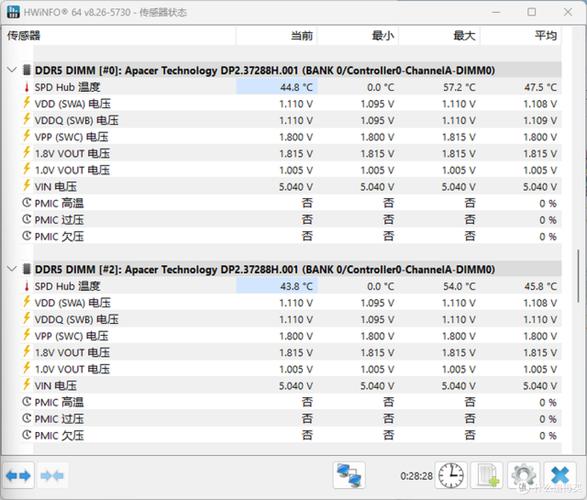Open sensor settings gear icon
Viewport: 587px width, 500px height.
(x=523, y=475)
